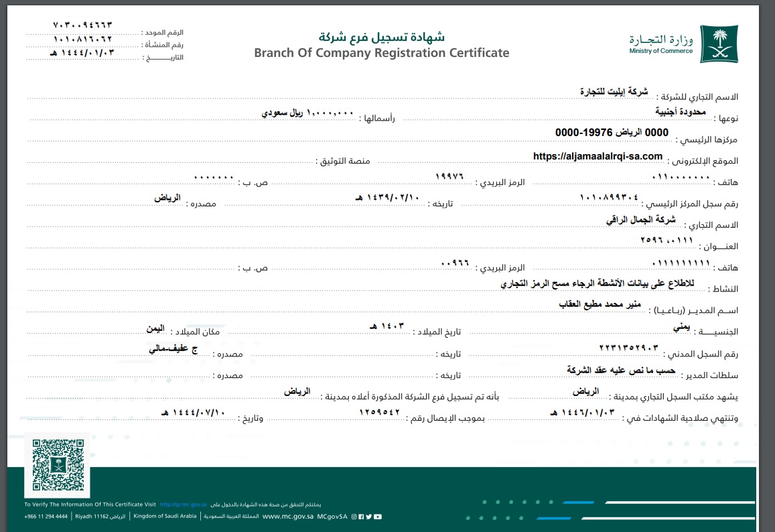Open the qr.mc.gov.sa verification link

coord(183,505)
